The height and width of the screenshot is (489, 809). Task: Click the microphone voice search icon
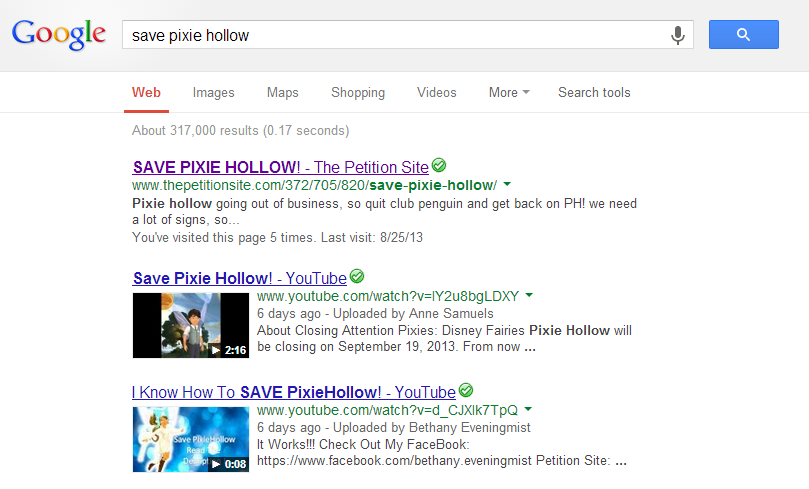[678, 35]
